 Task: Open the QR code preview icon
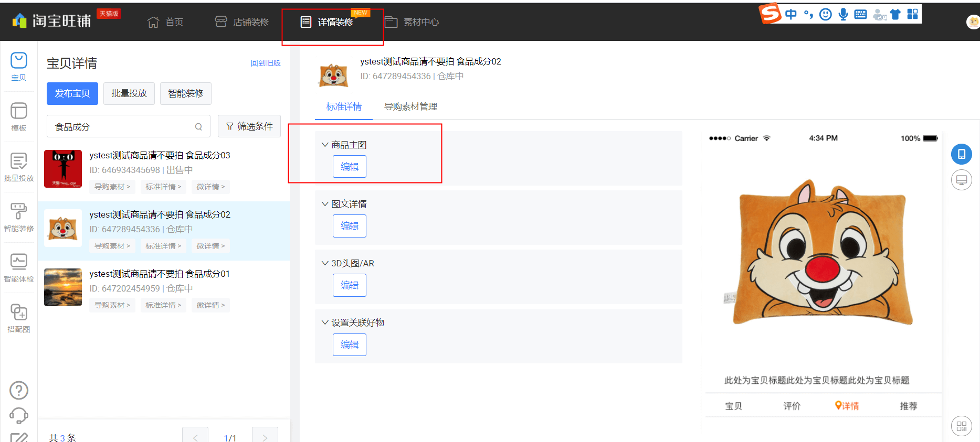[x=961, y=426]
